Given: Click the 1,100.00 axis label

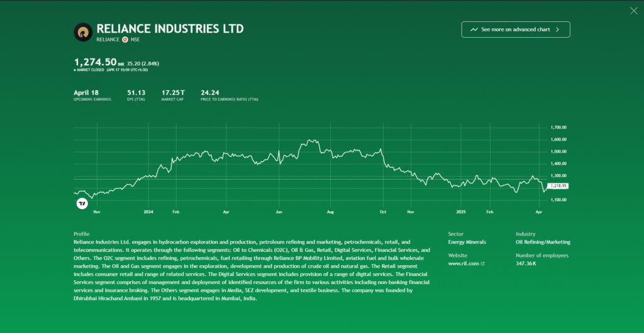Looking at the screenshot, I should pos(558,200).
